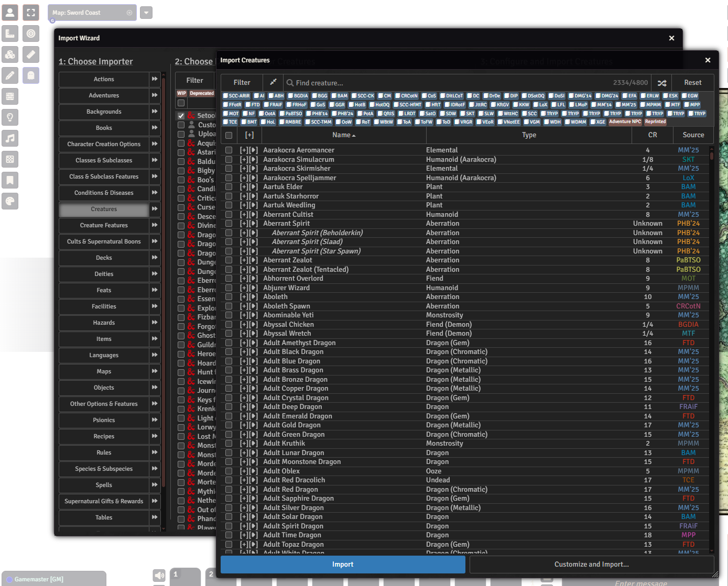Click in the Find creature search field
This screenshot has width=728, height=586.
click(x=446, y=83)
